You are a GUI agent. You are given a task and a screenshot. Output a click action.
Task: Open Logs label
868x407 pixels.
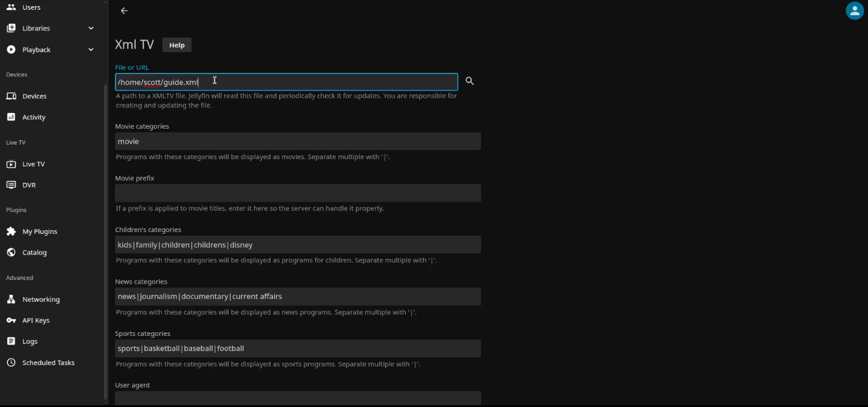point(30,341)
